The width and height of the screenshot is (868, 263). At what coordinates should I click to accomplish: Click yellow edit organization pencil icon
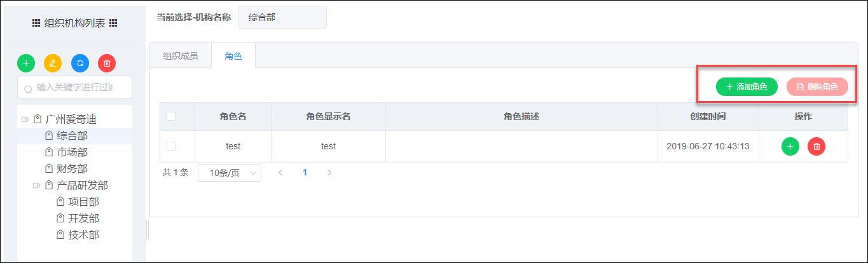pyautogui.click(x=53, y=63)
